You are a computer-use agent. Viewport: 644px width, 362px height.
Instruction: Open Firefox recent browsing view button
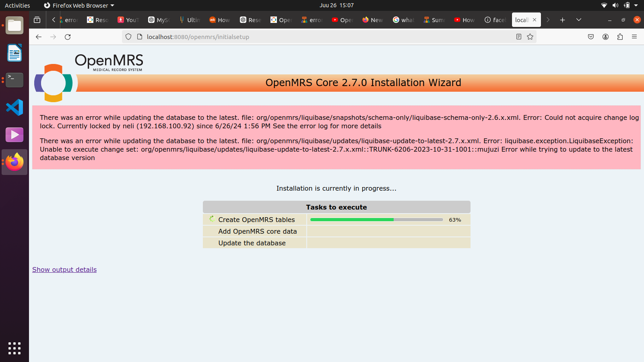point(37,20)
